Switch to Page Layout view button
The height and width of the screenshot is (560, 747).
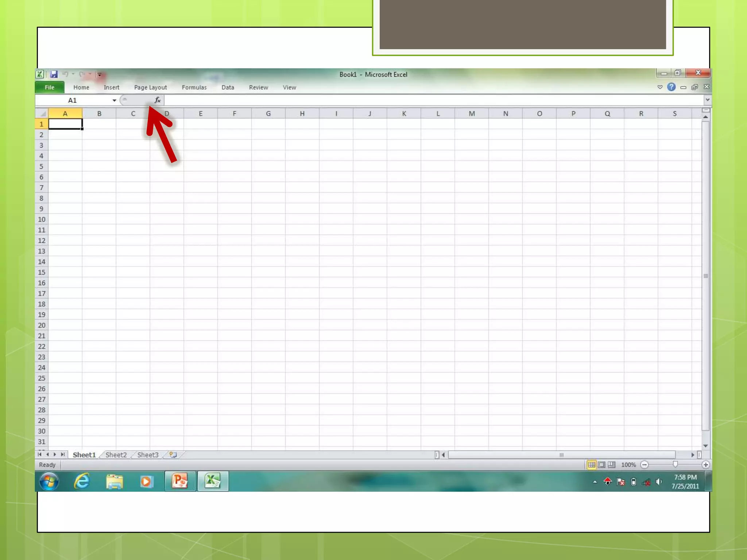click(601, 465)
